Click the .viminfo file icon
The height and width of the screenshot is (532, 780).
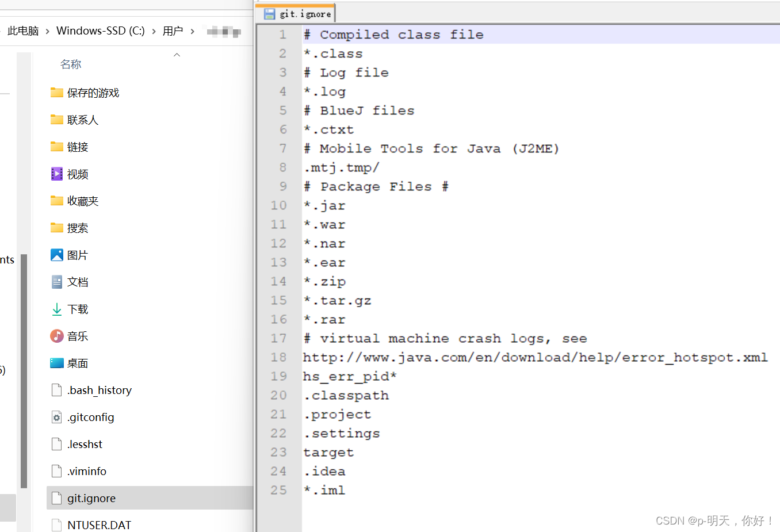tap(56, 471)
